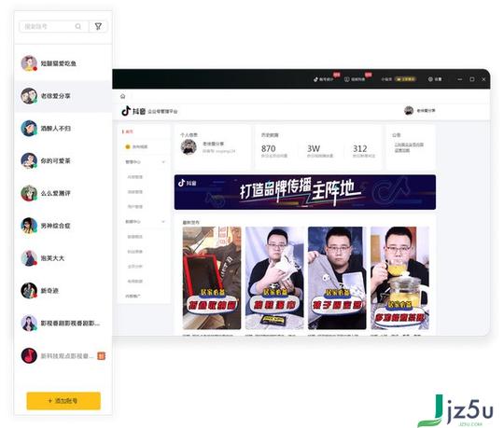
Task: Open the announcement link in the right card
Action: (x=409, y=147)
